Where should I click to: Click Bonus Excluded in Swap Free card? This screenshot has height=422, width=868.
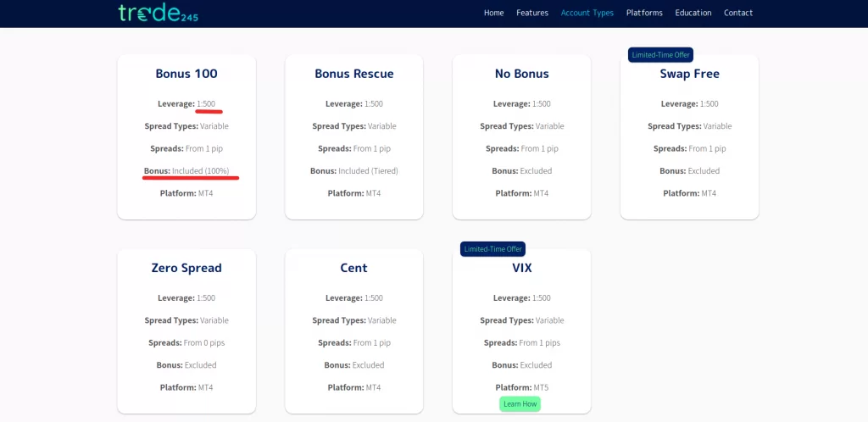pos(689,171)
